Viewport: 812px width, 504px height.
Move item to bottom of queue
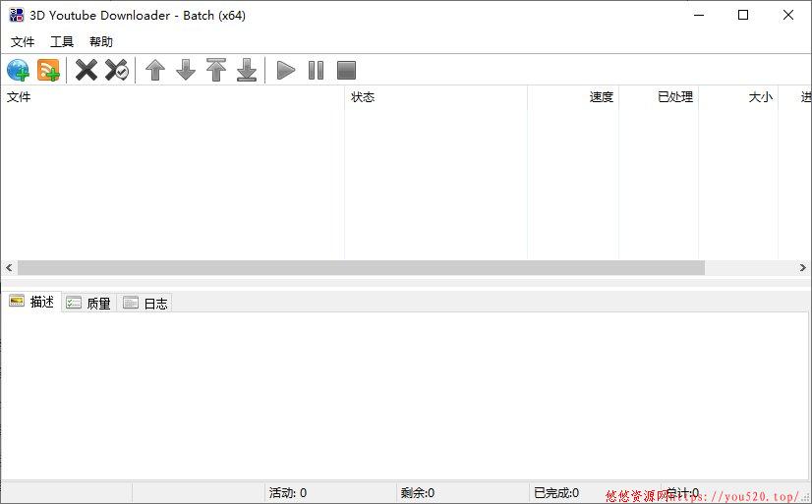click(x=247, y=70)
